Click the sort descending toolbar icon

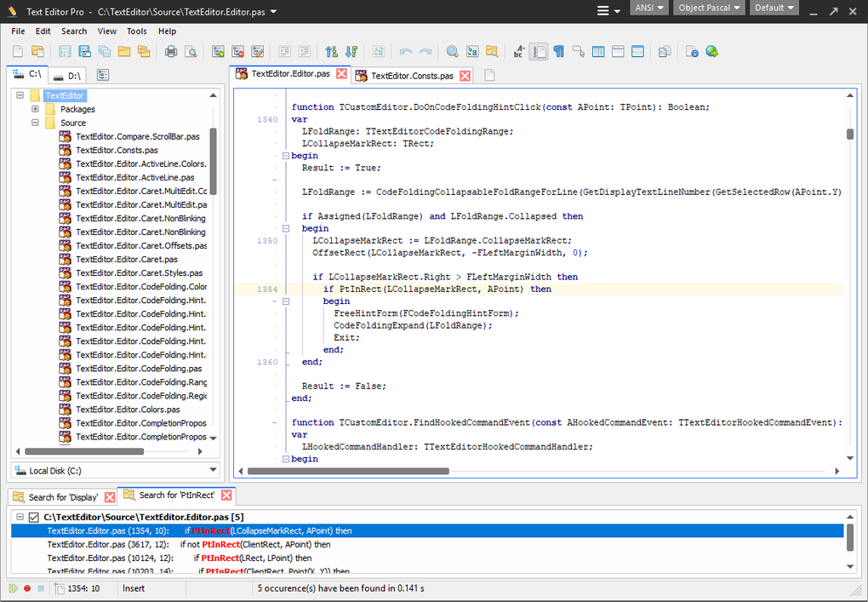coord(351,51)
